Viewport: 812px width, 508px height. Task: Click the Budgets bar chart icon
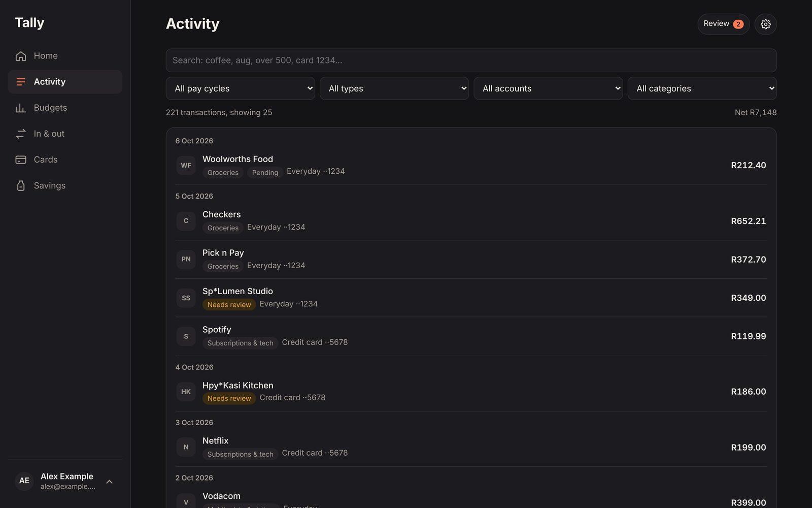click(x=21, y=108)
